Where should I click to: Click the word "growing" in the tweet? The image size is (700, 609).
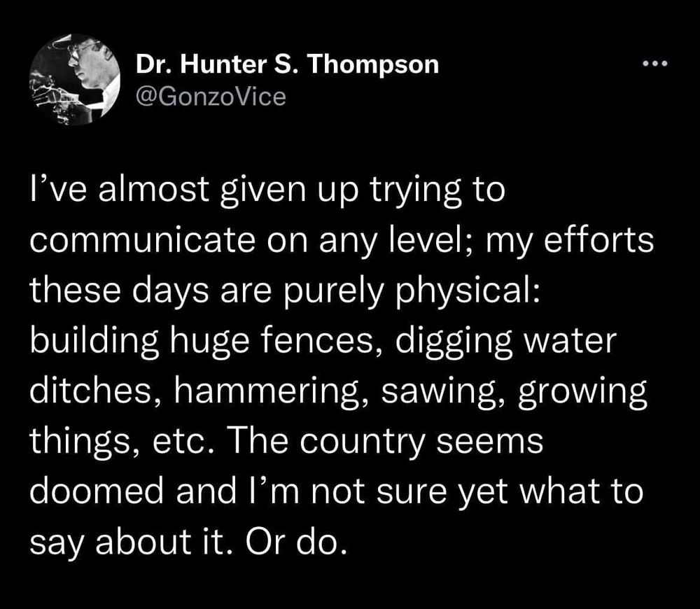[582, 391]
